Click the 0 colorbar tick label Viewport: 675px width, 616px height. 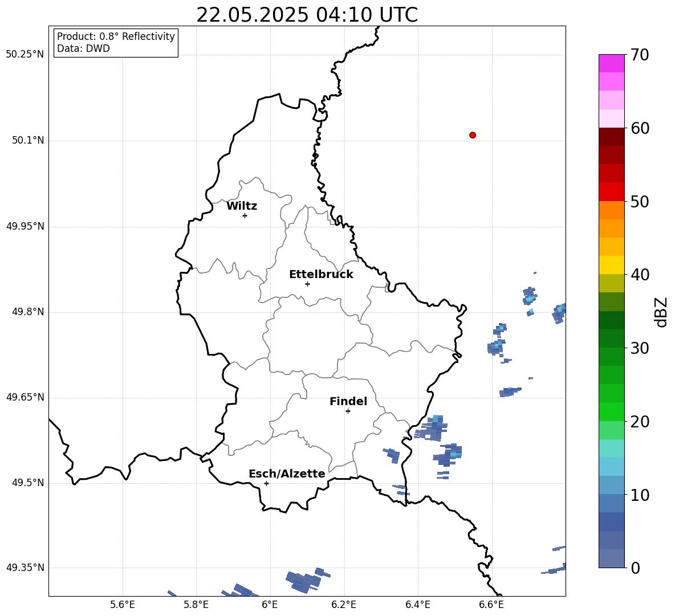tap(635, 568)
